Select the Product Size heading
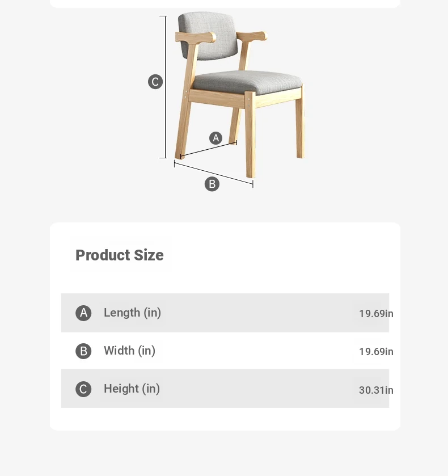Screen dimensions: 448x476 coord(119,255)
